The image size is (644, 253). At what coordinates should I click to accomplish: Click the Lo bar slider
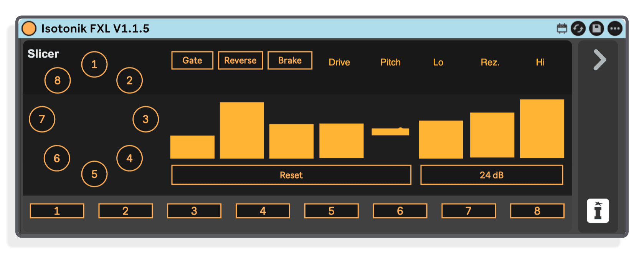click(441, 139)
